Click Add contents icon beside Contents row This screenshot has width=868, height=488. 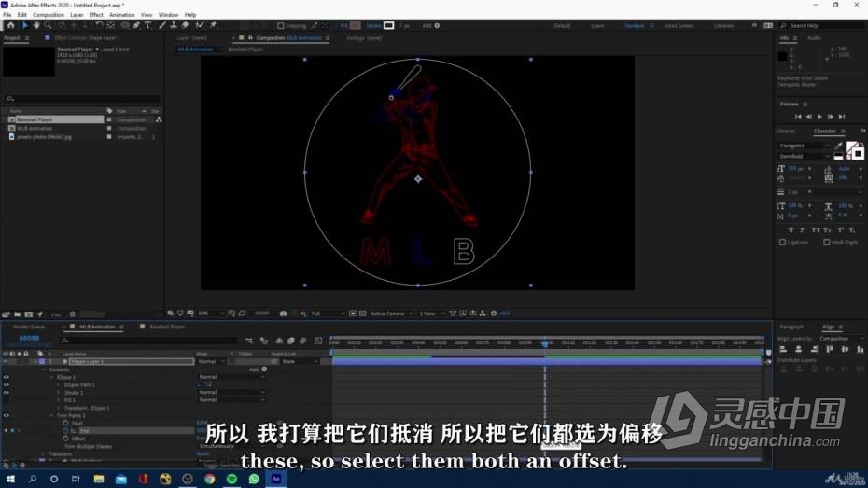[x=264, y=369]
